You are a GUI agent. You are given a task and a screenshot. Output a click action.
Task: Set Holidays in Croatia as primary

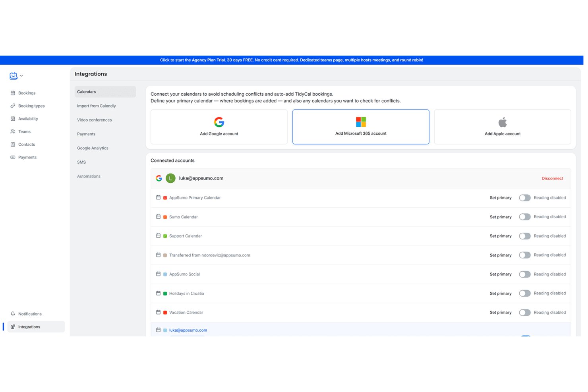coord(501,294)
